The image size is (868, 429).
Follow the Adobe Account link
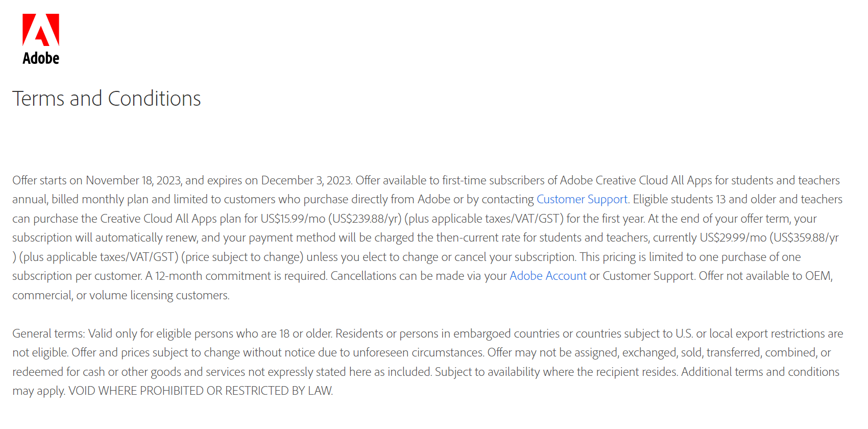[x=548, y=276]
